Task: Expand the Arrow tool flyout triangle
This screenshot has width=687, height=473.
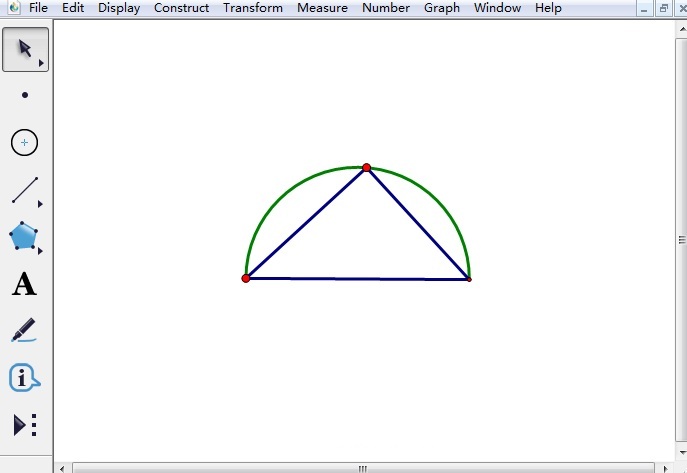Action: click(41, 63)
